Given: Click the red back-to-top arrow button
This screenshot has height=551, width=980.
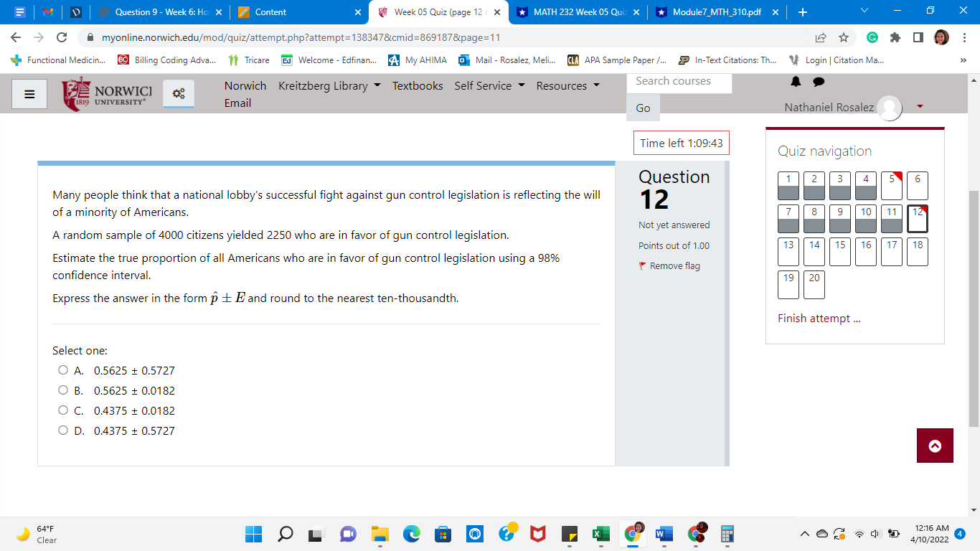Looking at the screenshot, I should pos(935,446).
